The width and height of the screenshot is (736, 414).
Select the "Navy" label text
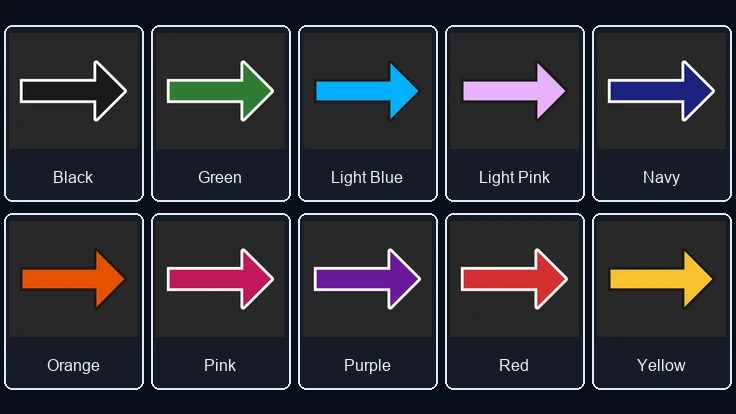tap(661, 178)
